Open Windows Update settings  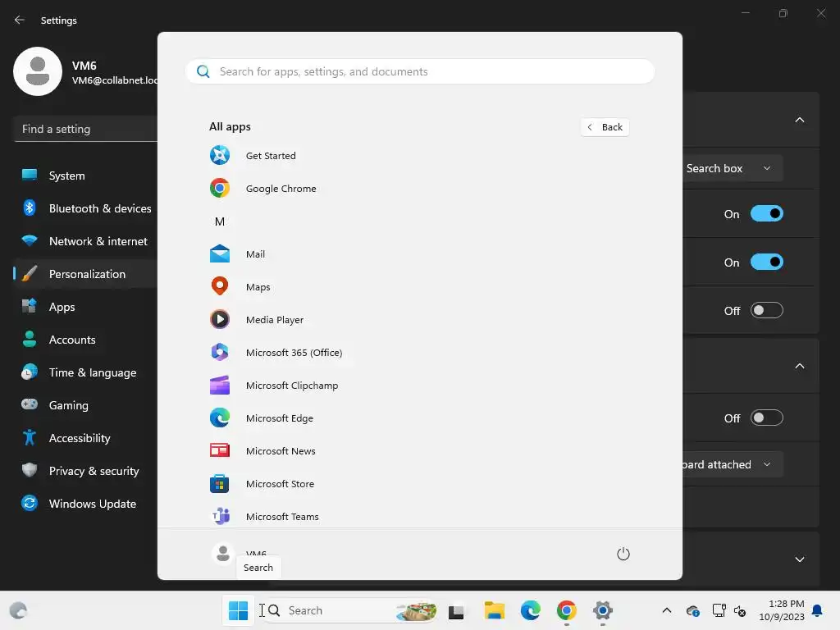[x=85, y=504]
